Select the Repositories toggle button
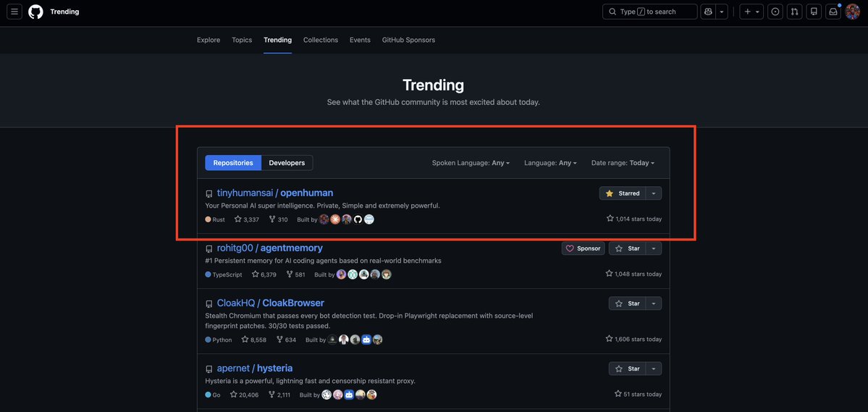The image size is (868, 412). coord(233,163)
